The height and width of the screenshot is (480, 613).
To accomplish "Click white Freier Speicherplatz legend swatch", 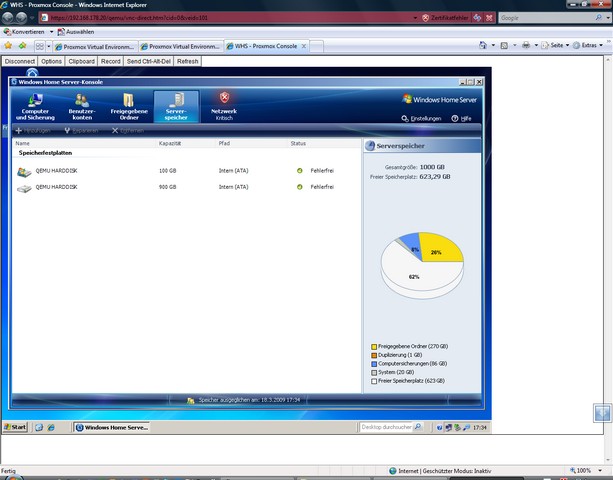I will (x=374, y=381).
